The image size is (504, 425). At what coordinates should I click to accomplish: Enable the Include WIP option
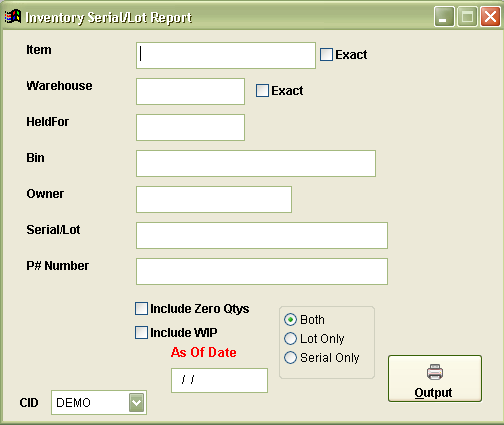tap(141, 333)
